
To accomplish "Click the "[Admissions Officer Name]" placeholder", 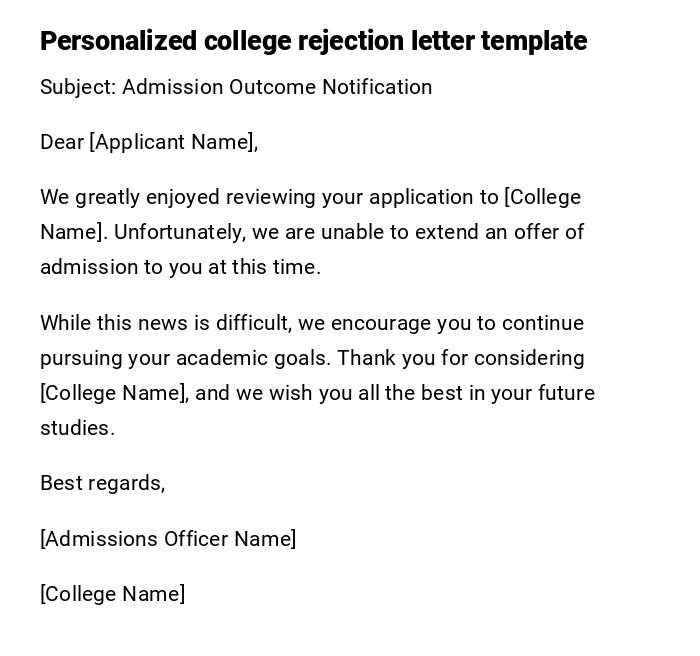I will click(168, 539).
